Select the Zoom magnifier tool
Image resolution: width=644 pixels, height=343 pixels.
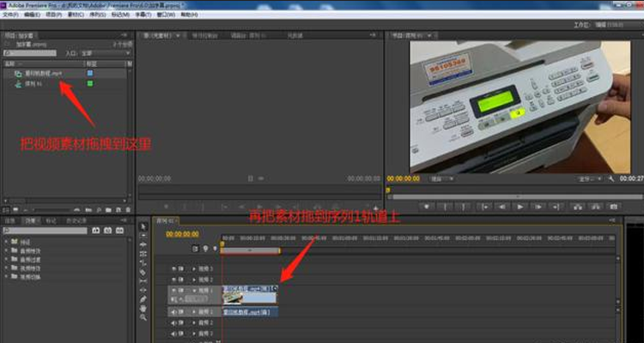click(143, 317)
